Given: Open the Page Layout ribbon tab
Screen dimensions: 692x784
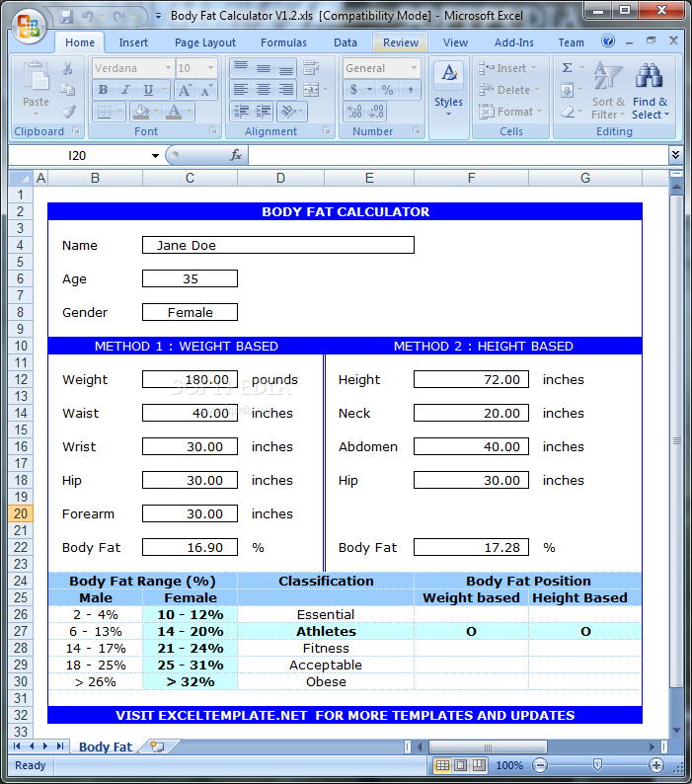Looking at the screenshot, I should click(x=205, y=42).
